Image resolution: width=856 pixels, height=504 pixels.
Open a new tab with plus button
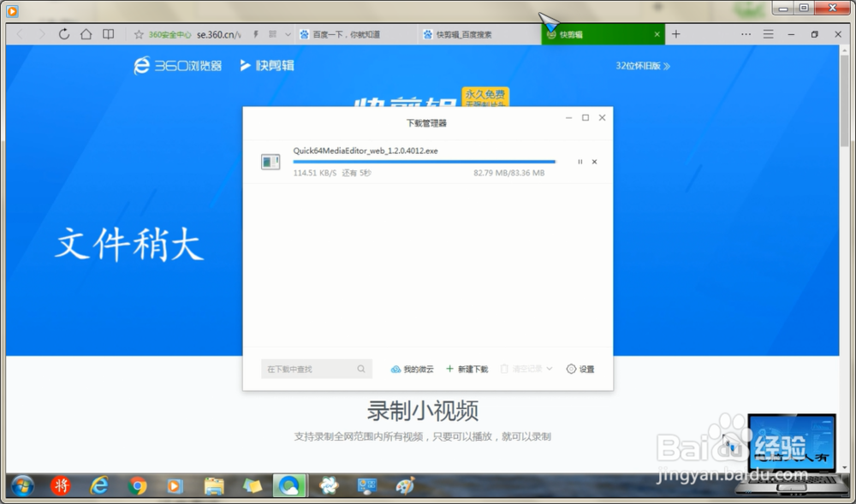point(676,34)
